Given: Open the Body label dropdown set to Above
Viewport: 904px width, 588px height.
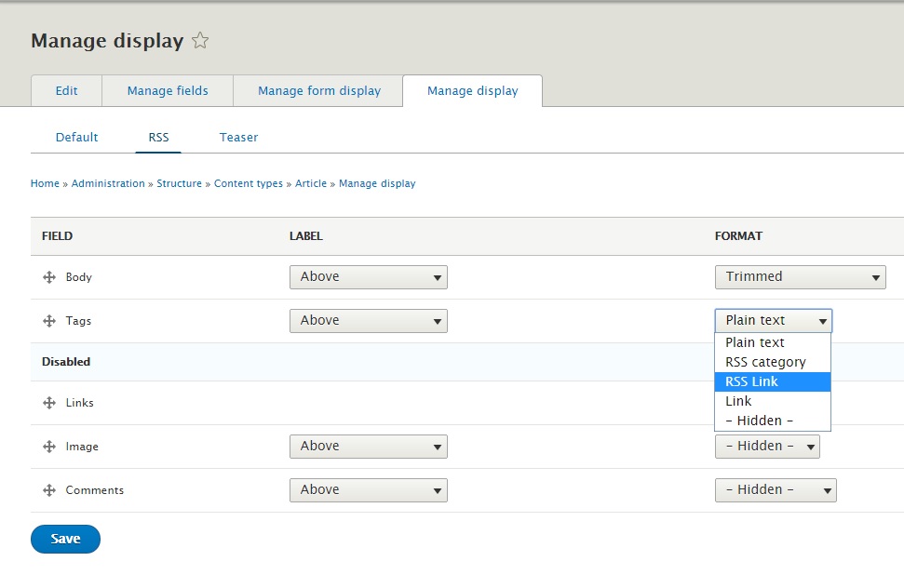Looking at the screenshot, I should [368, 276].
